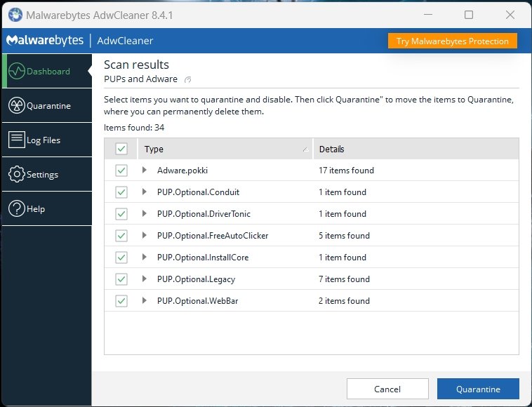Click the Malwarebytes logo in header

[45, 41]
